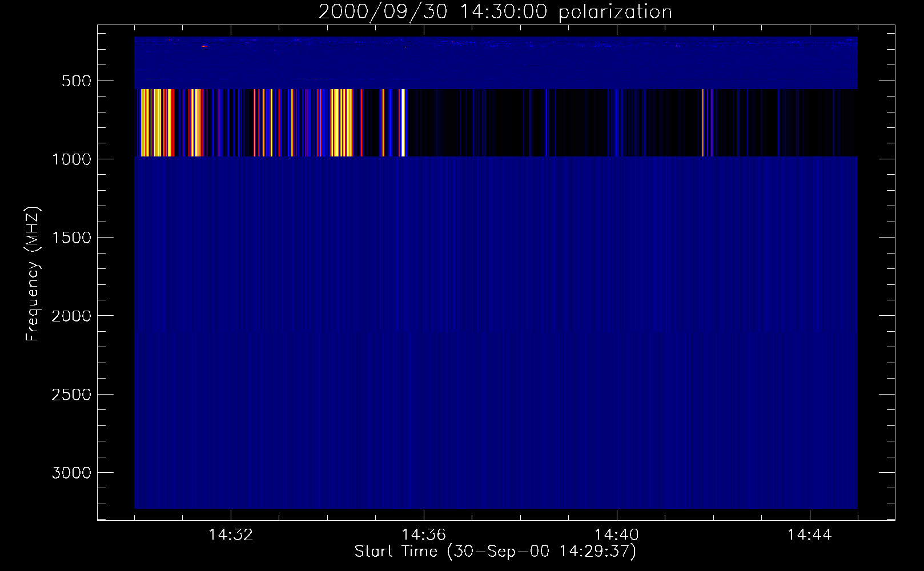Click the 2500 frequency tick label
The width and height of the screenshot is (924, 571).
71,395
